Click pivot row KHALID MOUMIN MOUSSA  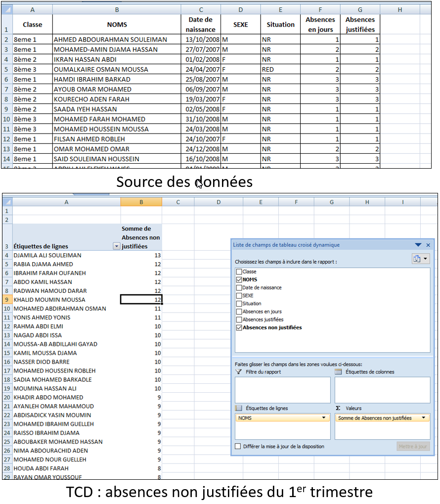coord(67,300)
